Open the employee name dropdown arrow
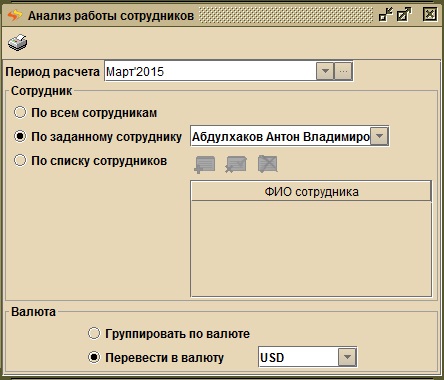Screen dimensions: 444x380 (x=379, y=136)
